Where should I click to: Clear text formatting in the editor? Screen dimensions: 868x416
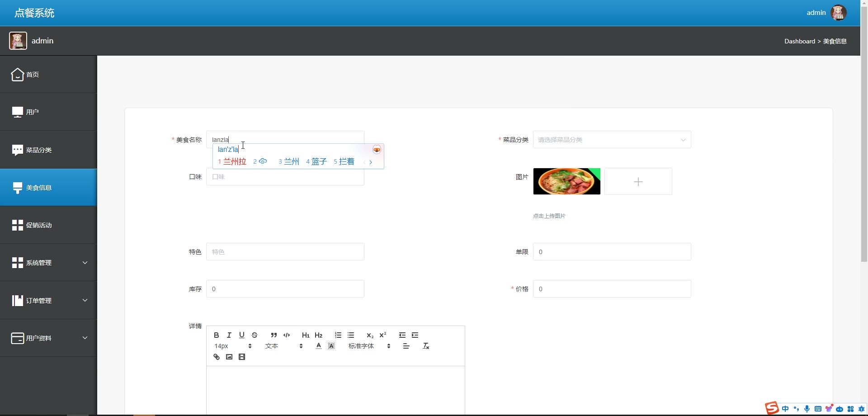click(426, 346)
